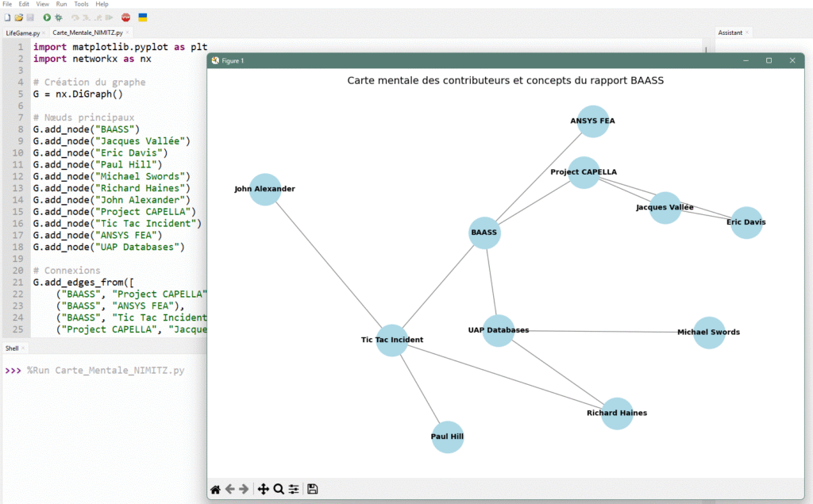Open the Run menu
This screenshot has width=813, height=504.
[61, 4]
